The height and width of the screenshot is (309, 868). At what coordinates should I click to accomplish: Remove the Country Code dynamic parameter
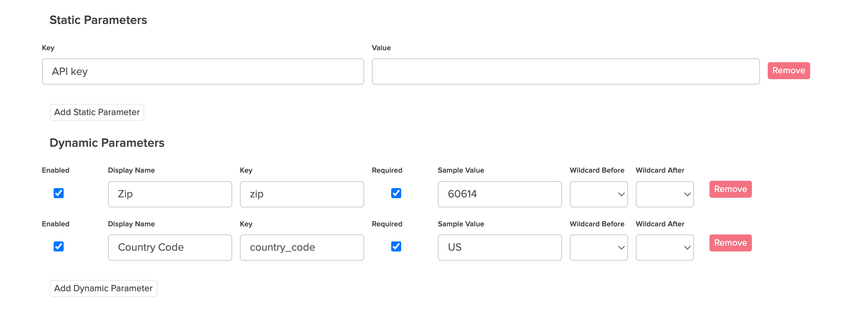(x=730, y=243)
